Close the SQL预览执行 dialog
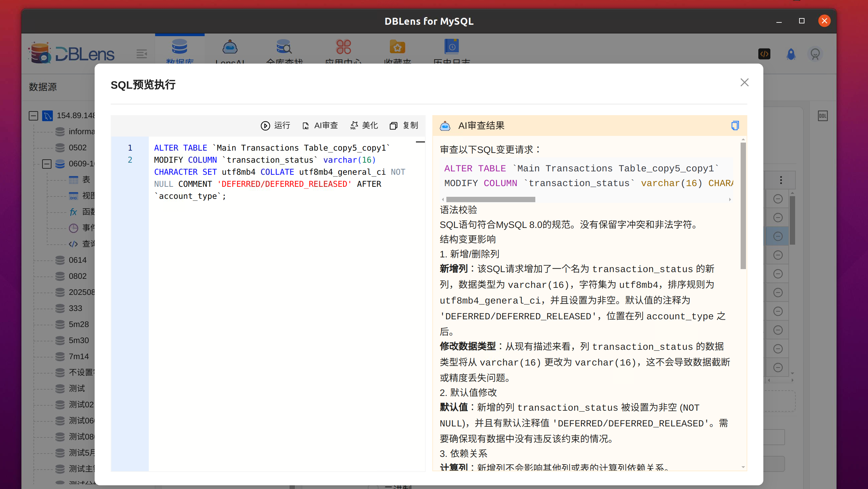868x489 pixels. pyautogui.click(x=744, y=83)
